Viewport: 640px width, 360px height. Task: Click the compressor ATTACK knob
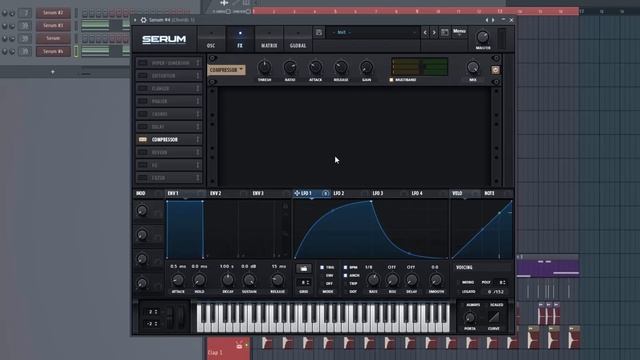point(316,67)
